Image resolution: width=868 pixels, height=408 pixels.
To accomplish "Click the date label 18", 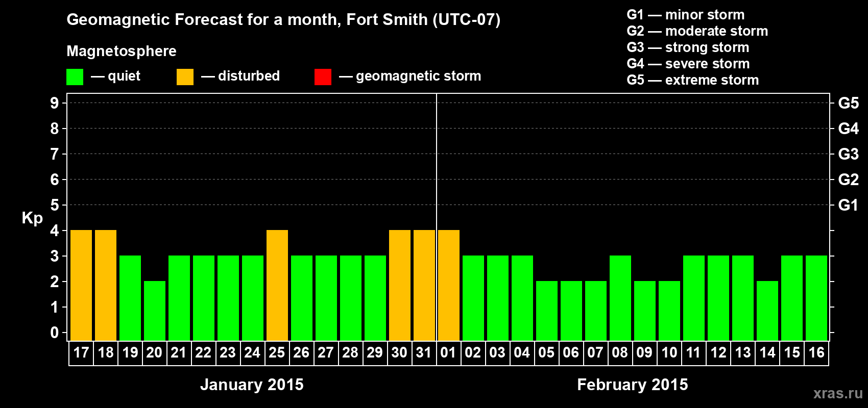I will [x=106, y=353].
